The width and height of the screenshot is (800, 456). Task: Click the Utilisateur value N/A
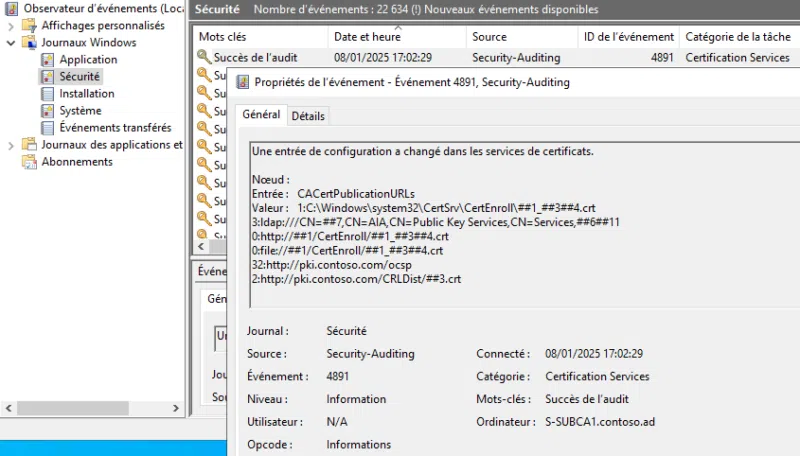337,422
